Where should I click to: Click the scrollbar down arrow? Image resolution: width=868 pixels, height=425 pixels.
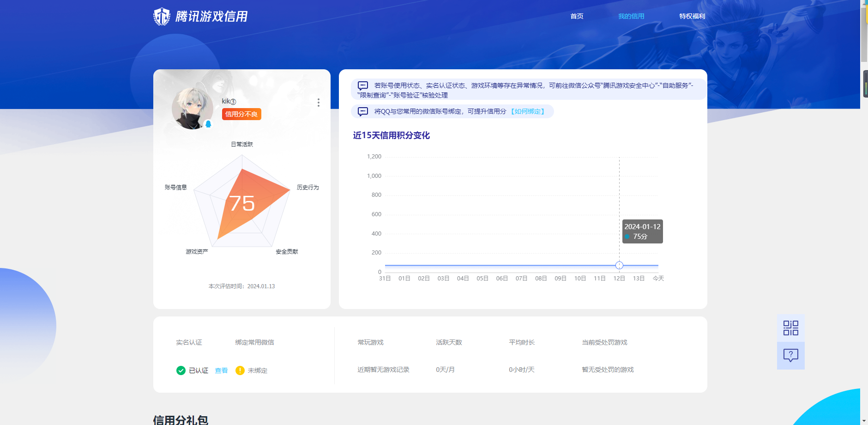(864, 421)
